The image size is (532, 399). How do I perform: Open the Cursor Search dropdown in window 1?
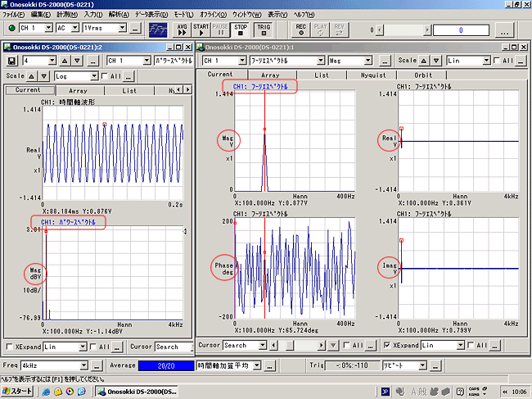coord(263,346)
